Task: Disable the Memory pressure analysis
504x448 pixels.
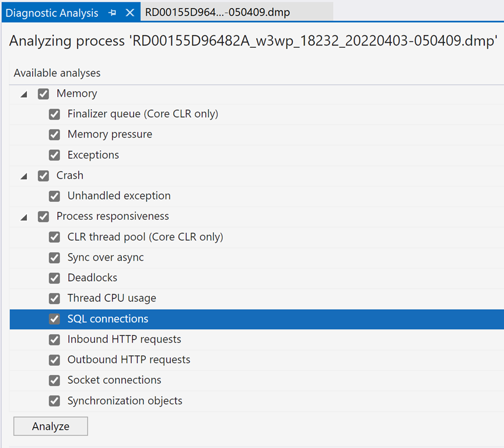Action: 54,134
